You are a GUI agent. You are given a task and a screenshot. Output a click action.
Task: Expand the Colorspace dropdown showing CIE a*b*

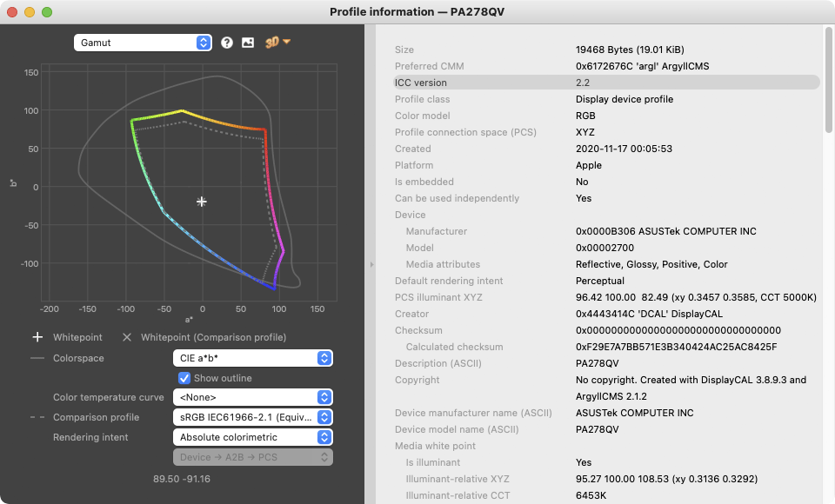[252, 358]
